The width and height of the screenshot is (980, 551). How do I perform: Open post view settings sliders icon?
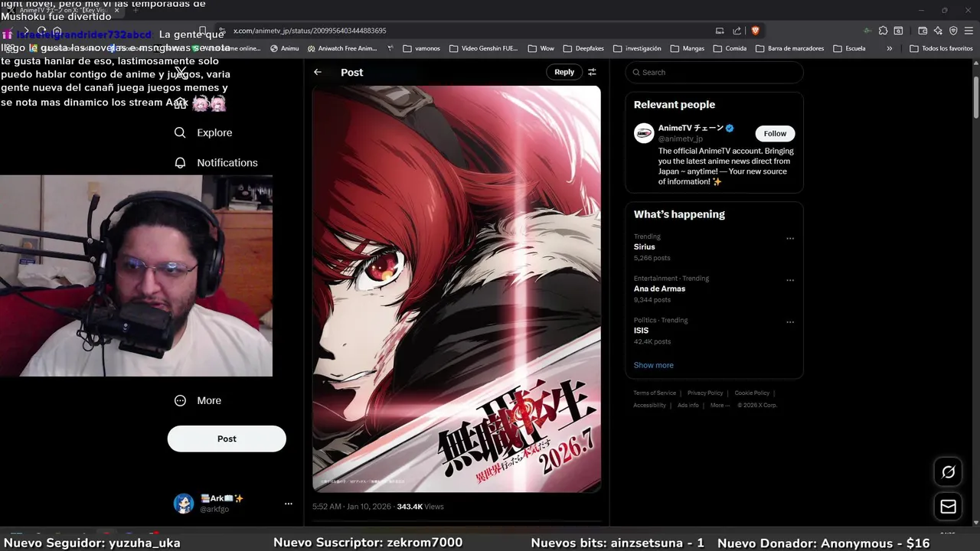(x=592, y=72)
